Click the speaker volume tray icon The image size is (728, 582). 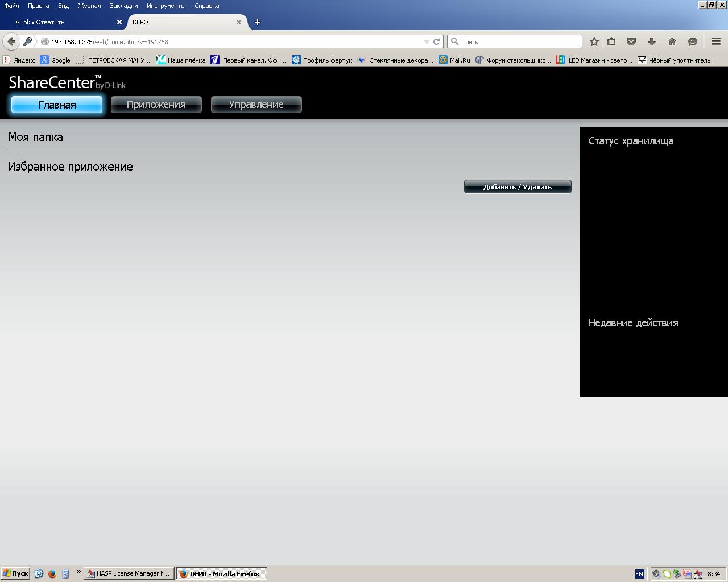point(656,574)
